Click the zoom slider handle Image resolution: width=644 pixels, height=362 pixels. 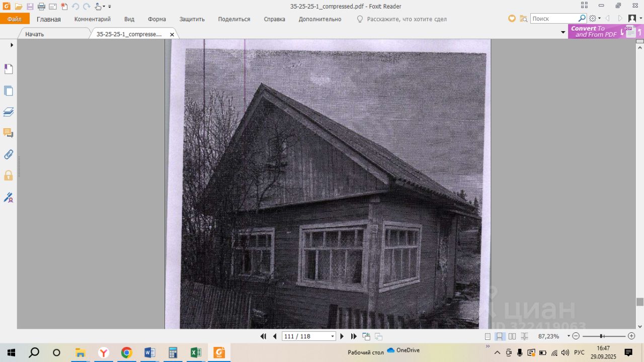click(x=602, y=336)
